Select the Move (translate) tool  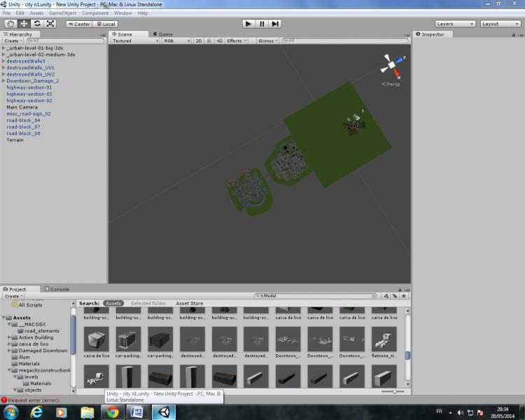click(24, 24)
